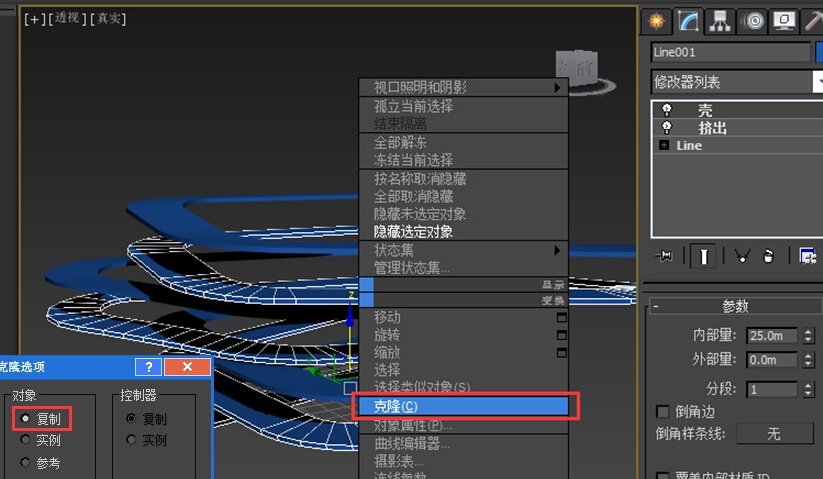Open settings box next to 移动
This screenshot has height=479, width=823.
click(x=562, y=317)
